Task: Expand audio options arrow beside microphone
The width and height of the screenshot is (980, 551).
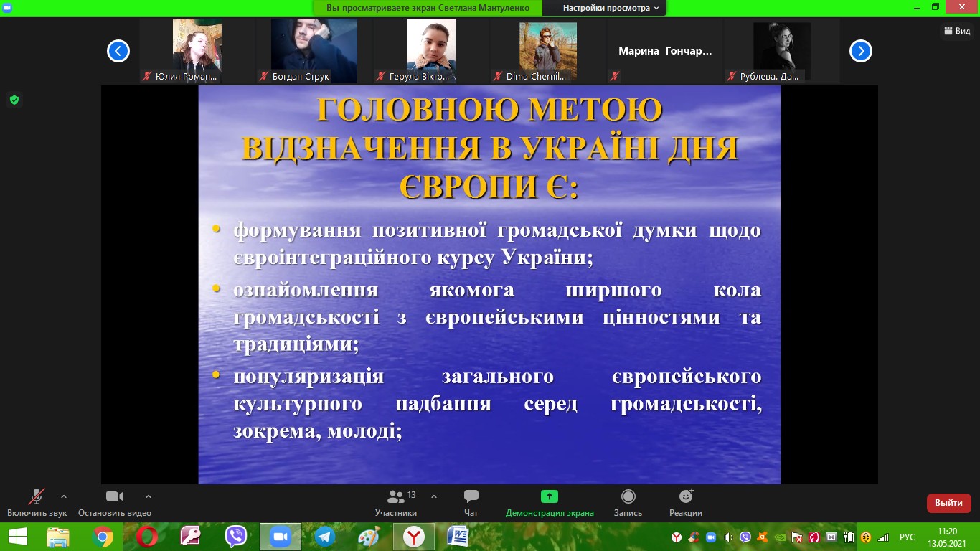Action: (64, 496)
